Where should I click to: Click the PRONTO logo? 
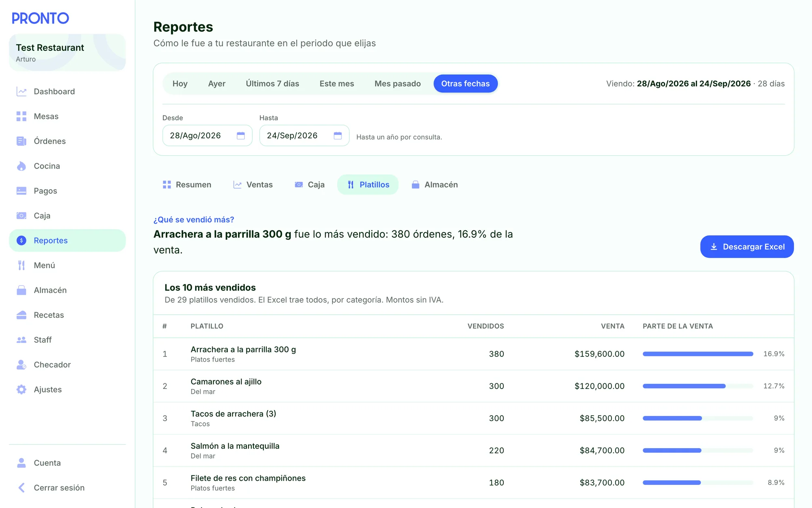pos(40,18)
